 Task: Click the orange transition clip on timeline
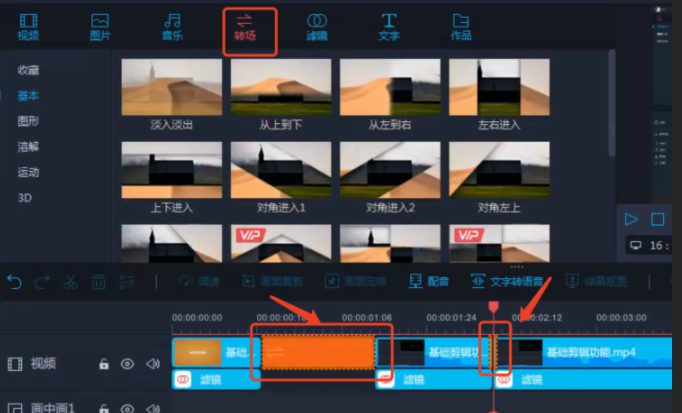[317, 352]
